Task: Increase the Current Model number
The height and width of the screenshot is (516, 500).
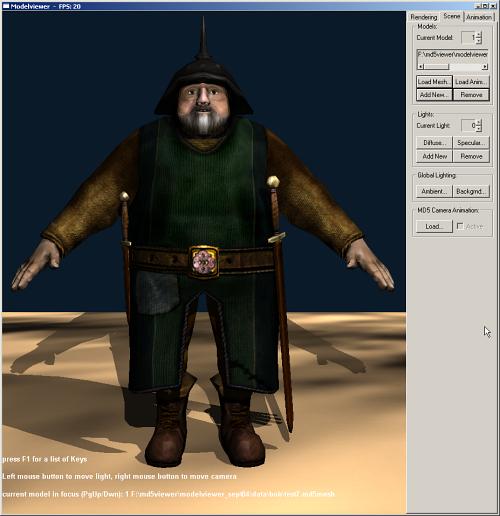Action: pyautogui.click(x=479, y=34)
